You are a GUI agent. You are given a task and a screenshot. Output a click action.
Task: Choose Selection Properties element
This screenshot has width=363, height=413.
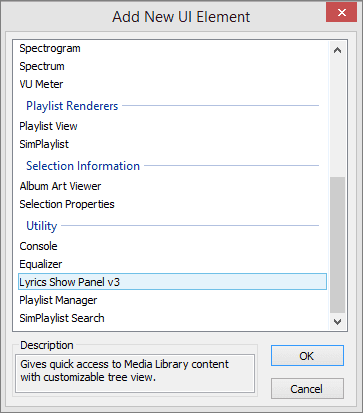tap(67, 204)
